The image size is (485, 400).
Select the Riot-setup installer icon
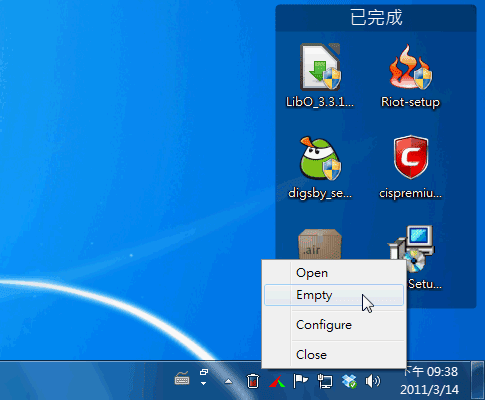pos(410,67)
